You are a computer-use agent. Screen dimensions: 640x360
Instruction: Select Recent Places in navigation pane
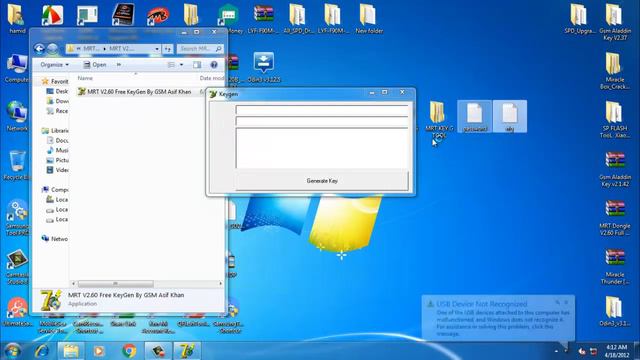(57, 111)
